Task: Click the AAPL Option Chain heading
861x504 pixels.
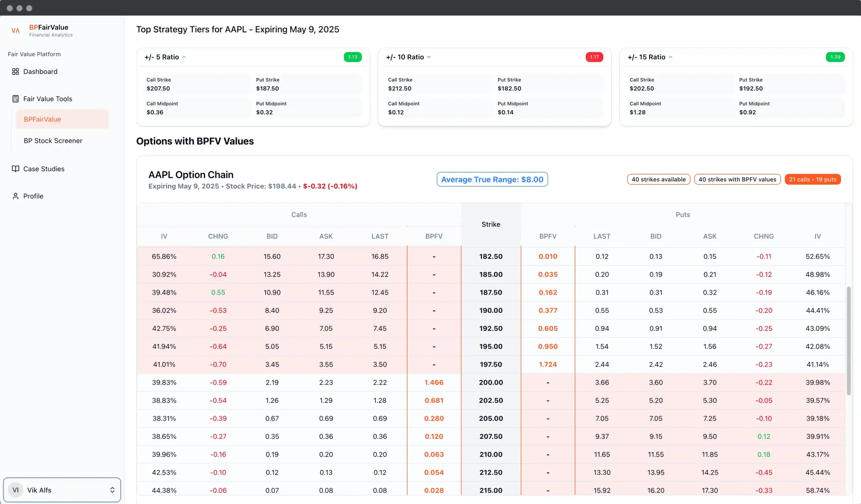Action: point(191,175)
